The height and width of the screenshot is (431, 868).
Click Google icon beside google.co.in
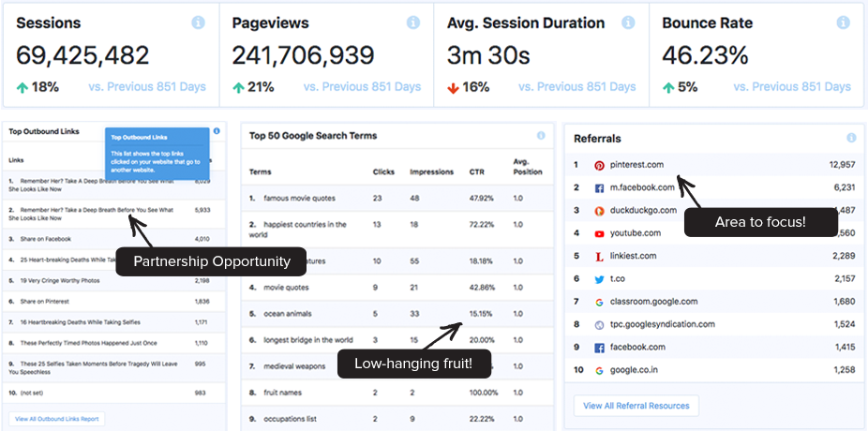tap(599, 371)
